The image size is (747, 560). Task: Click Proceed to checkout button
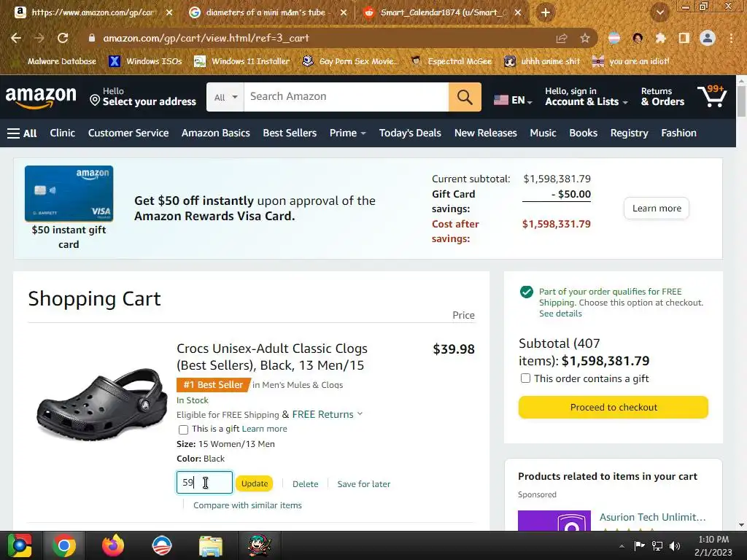613,407
